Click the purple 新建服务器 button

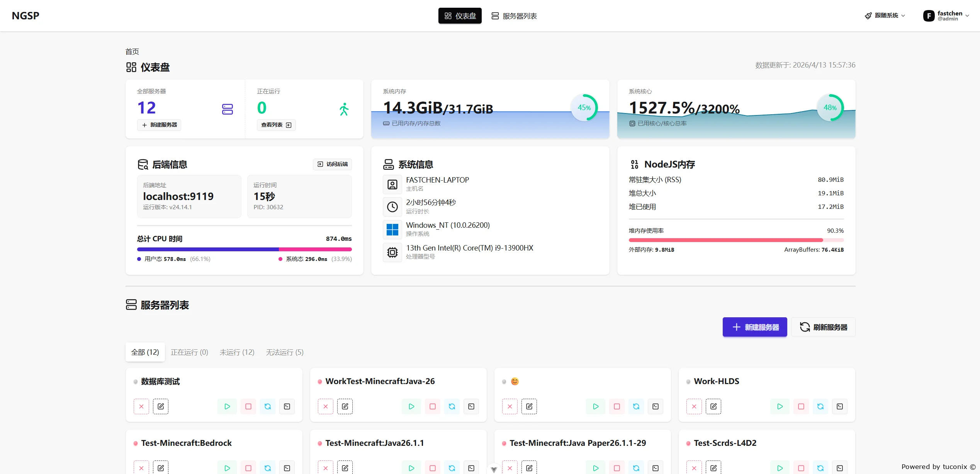[754, 327]
